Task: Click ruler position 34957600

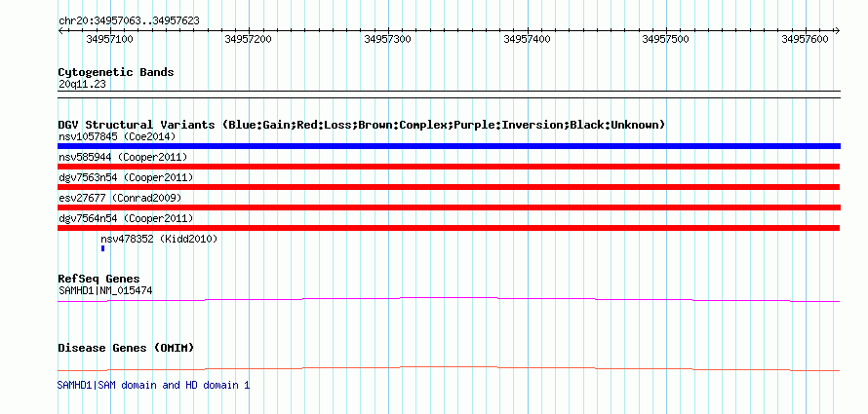Action: 805,39
